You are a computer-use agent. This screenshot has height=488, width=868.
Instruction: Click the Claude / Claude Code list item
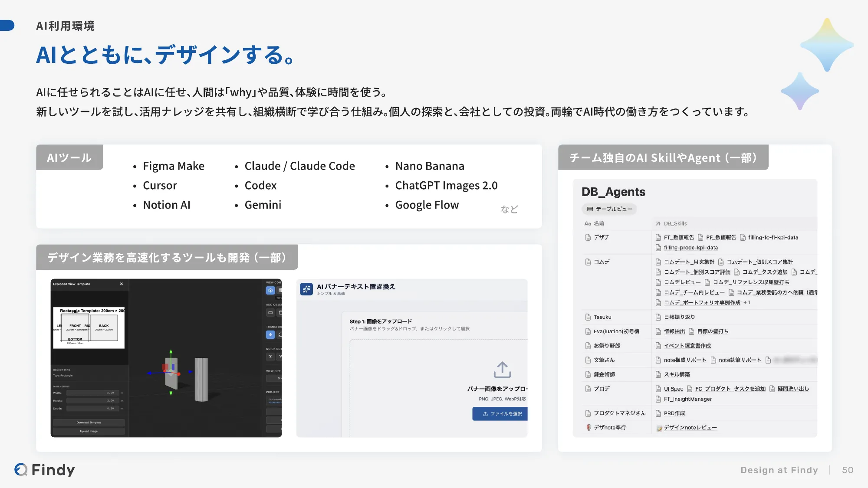pos(299,166)
